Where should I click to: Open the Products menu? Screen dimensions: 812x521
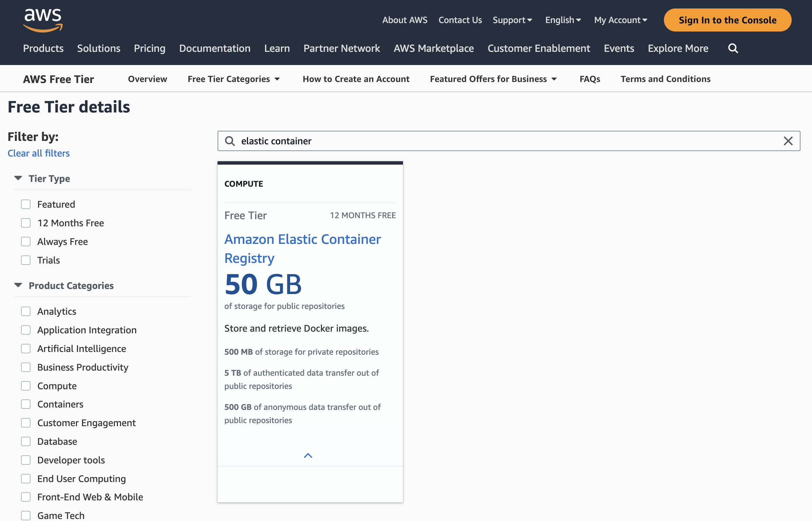pyautogui.click(x=43, y=48)
